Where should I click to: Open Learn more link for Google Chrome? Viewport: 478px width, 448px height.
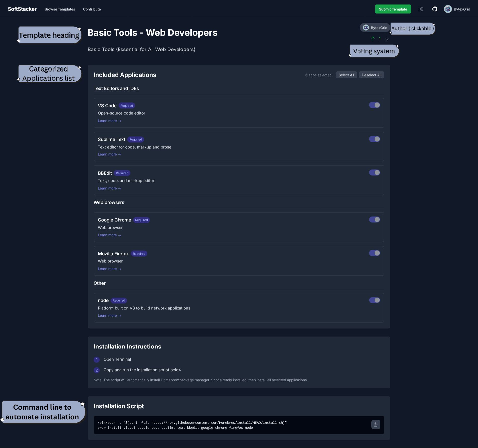tap(110, 235)
